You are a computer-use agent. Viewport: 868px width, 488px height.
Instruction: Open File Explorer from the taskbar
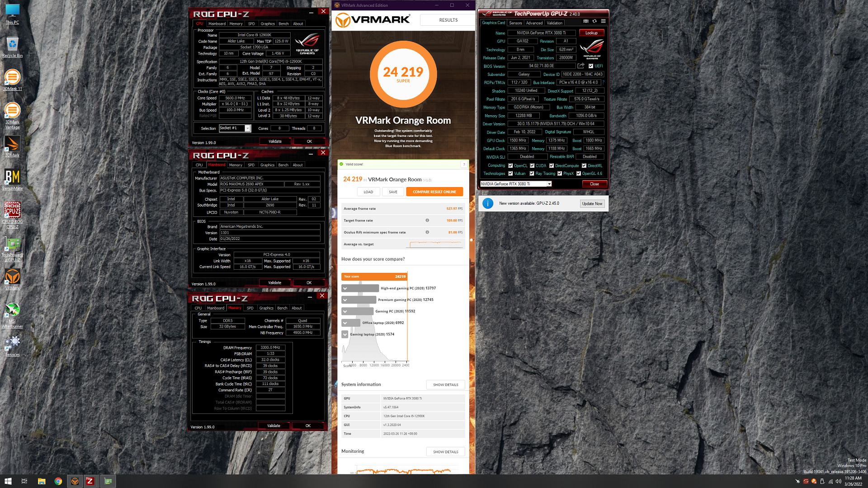41,481
